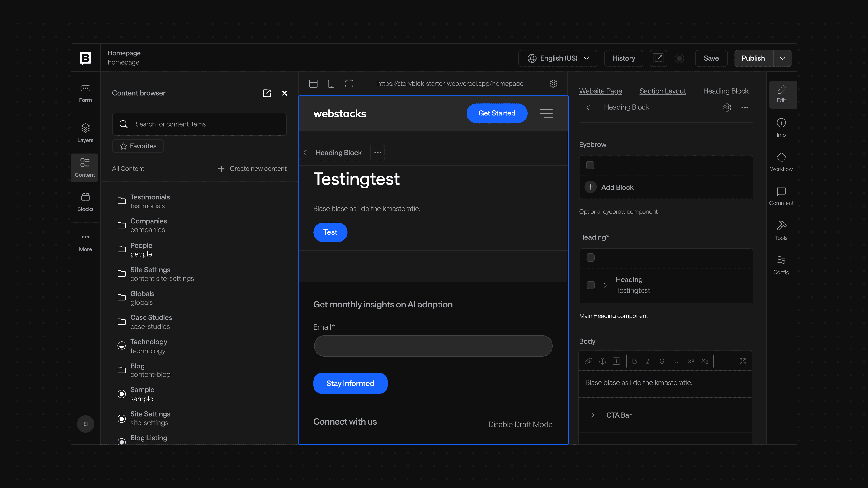Open the EI user avatar

[x=86, y=424]
